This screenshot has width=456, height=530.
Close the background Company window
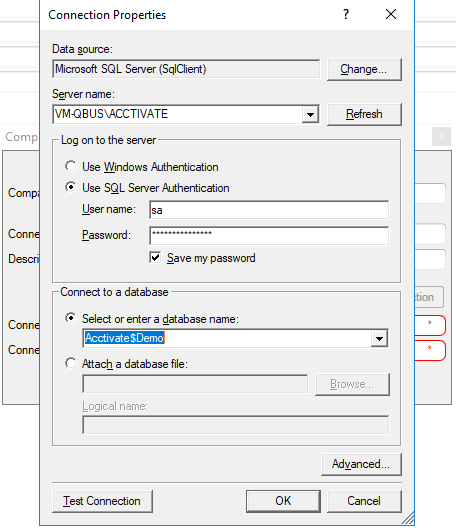point(441,137)
